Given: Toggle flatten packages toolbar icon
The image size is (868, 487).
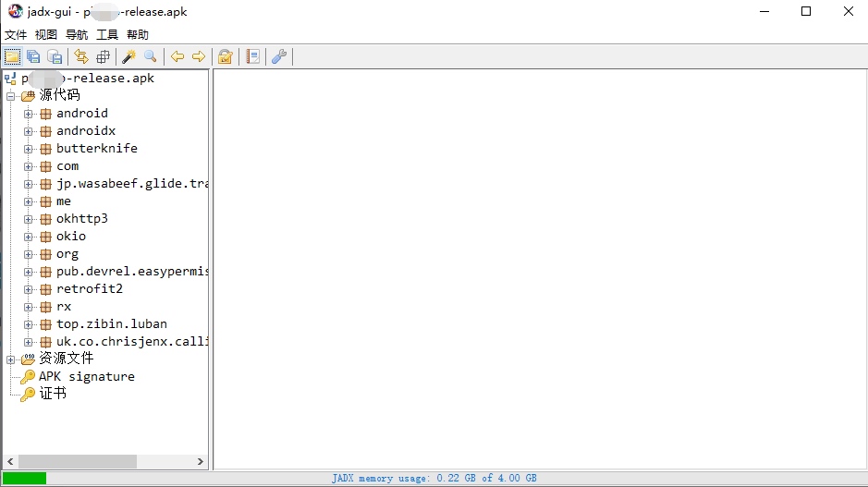Looking at the screenshot, I should click(103, 56).
